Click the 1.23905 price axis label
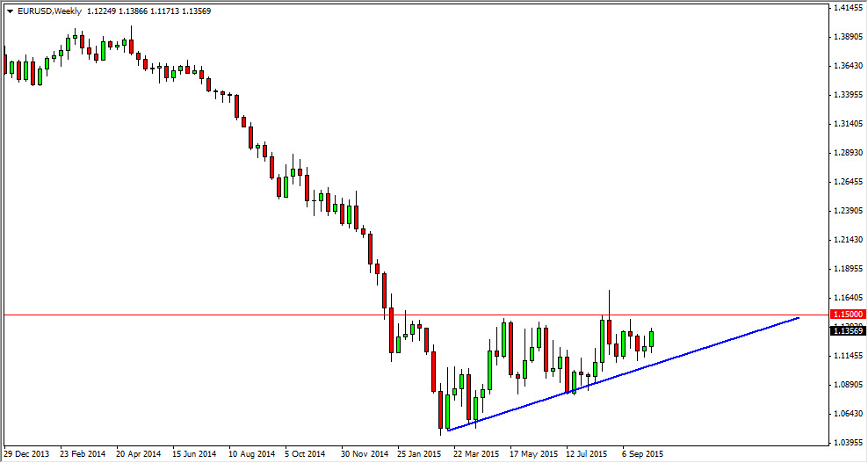The image size is (868, 463). click(850, 211)
